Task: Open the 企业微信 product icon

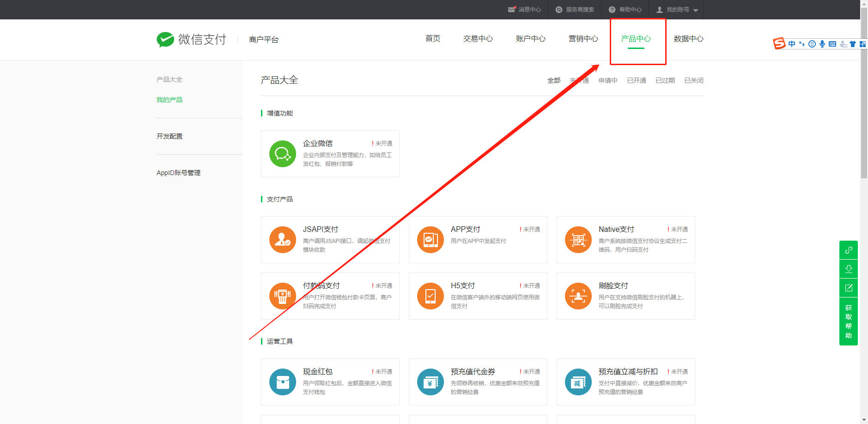Action: [x=282, y=154]
